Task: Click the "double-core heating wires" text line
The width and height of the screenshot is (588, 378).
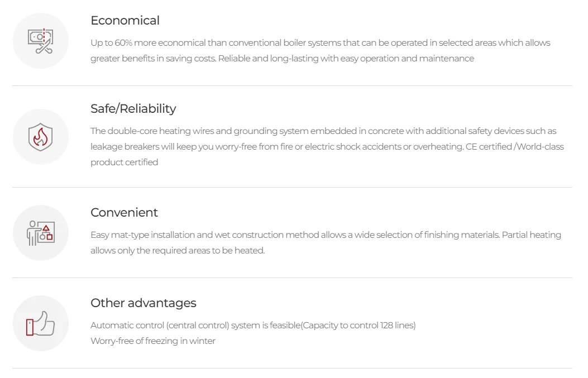Action: (x=323, y=131)
